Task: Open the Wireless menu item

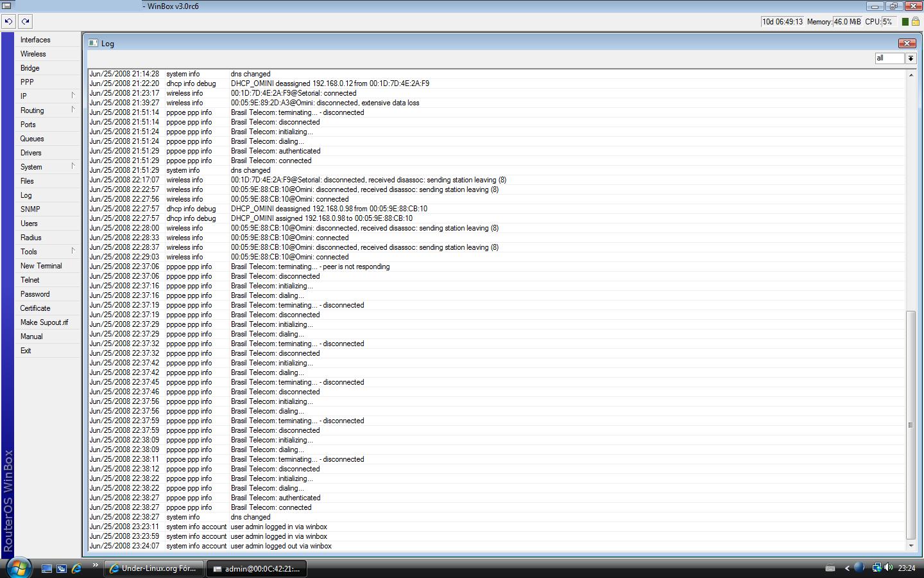Action: point(47,54)
